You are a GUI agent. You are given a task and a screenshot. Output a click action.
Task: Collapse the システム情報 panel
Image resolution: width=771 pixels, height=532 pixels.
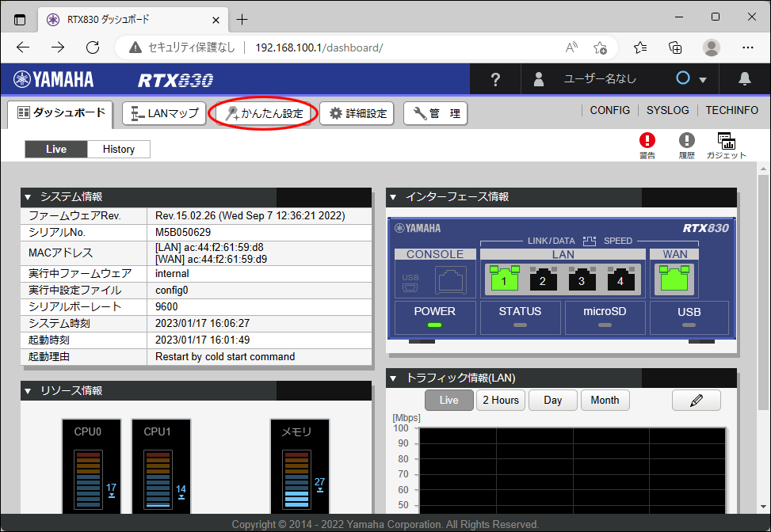(x=28, y=197)
